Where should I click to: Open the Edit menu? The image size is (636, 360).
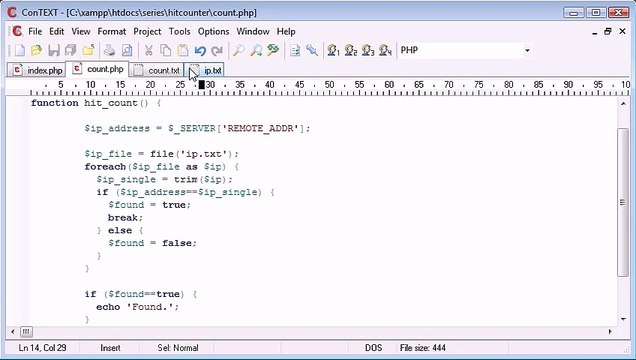[x=57, y=31]
